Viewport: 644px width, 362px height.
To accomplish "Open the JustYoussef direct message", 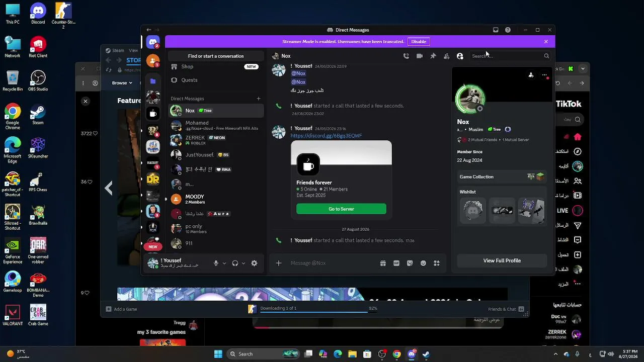I will pos(216,155).
